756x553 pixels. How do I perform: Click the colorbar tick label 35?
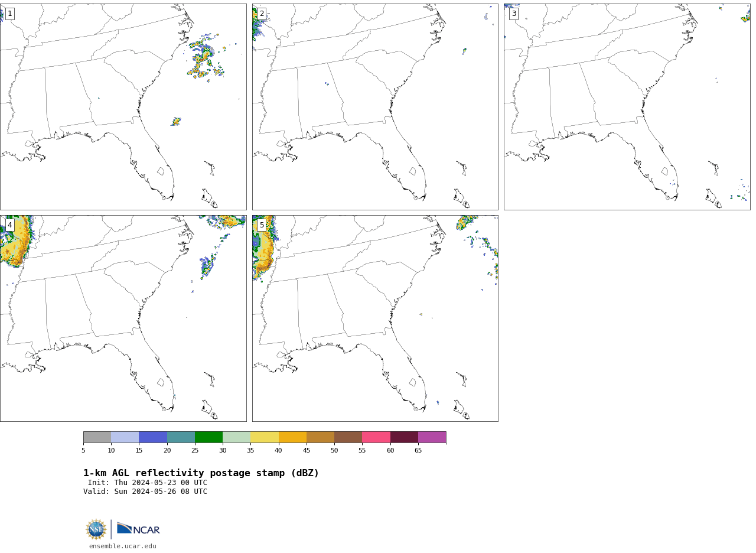250,451
